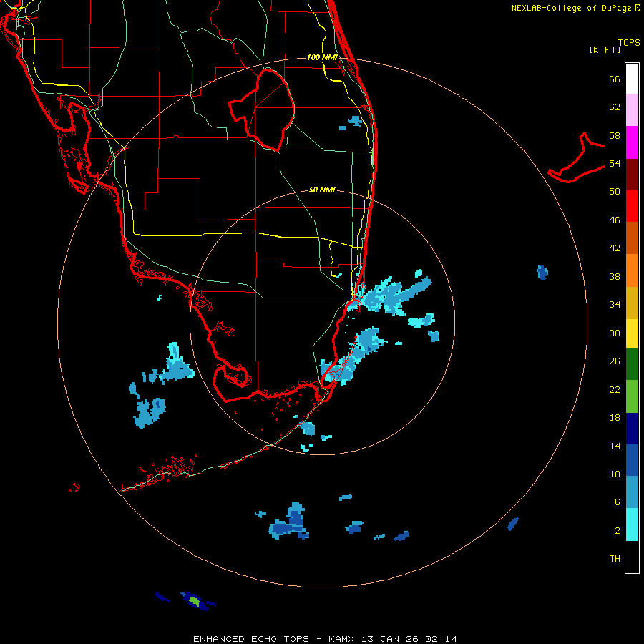The image size is (644, 644).
Task: Click the dark green legend swatch near 26
Action: 632,364
